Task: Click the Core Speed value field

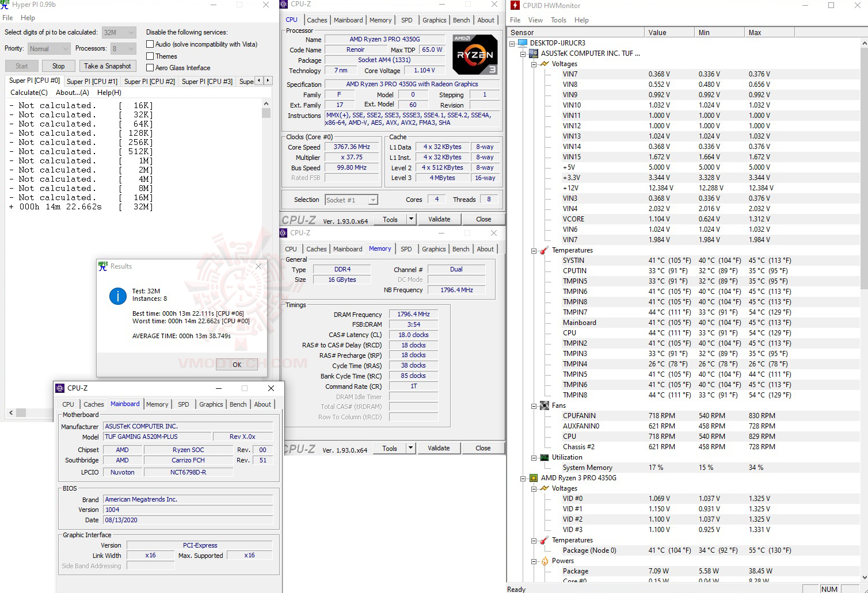Action: coord(352,147)
